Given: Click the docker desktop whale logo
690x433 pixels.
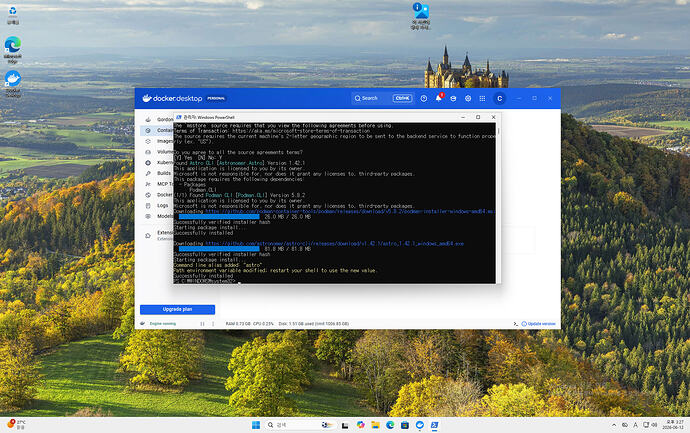Looking at the screenshot, I should 147,98.
